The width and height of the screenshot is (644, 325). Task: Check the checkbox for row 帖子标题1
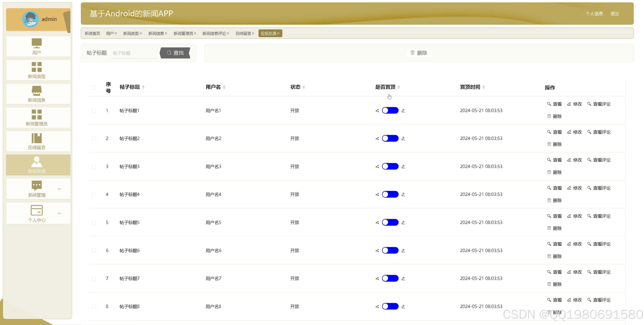pos(94,111)
